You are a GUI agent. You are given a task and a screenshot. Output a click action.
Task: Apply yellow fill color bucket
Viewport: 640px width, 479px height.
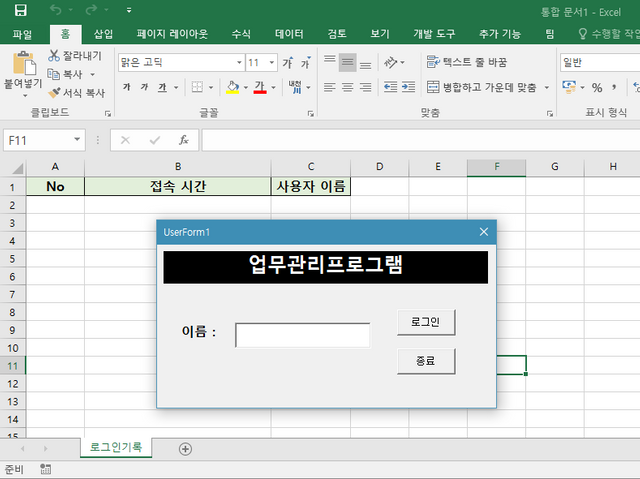(x=233, y=87)
